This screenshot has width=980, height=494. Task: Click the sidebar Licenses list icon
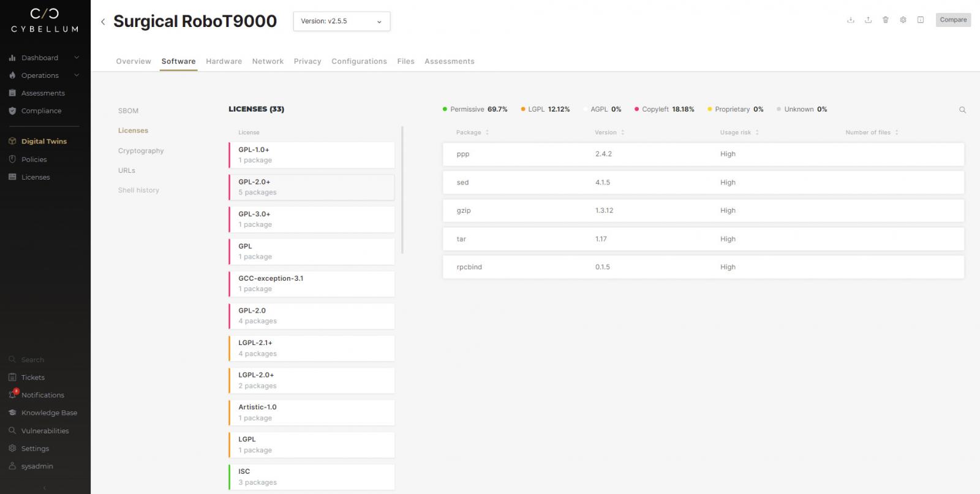(x=12, y=177)
